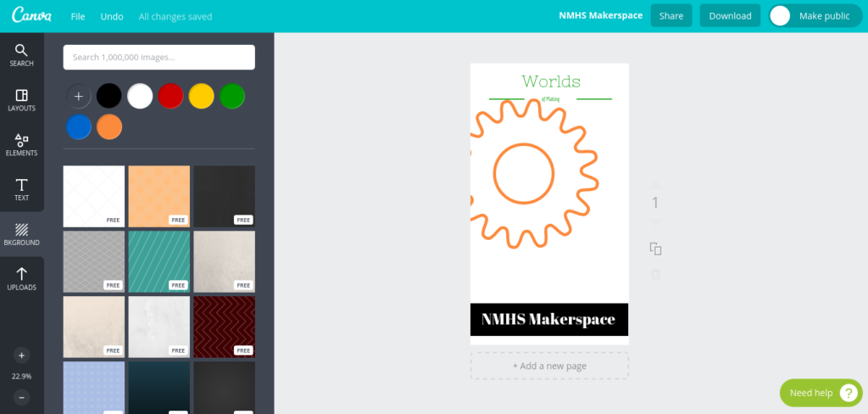
Task: Click the All changes saved status
Action: (x=175, y=17)
